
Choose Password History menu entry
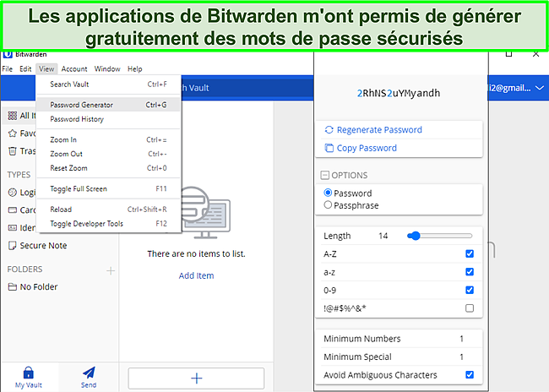coord(109,119)
